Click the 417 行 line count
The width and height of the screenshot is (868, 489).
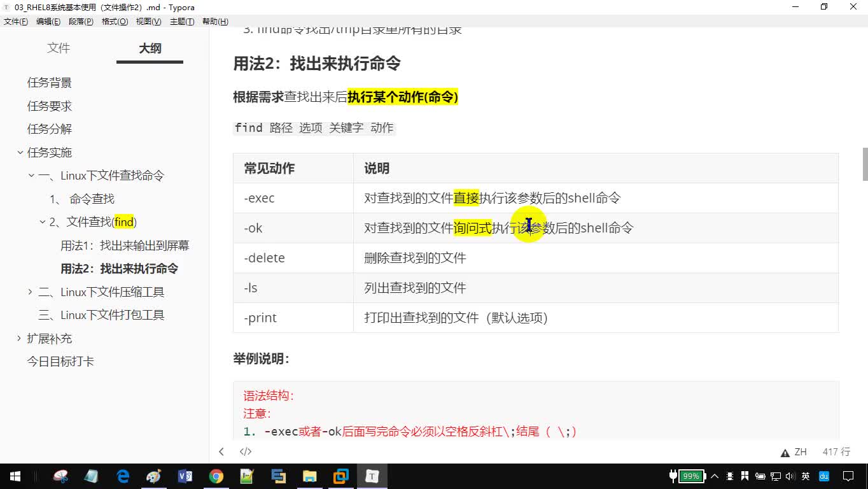point(836,452)
